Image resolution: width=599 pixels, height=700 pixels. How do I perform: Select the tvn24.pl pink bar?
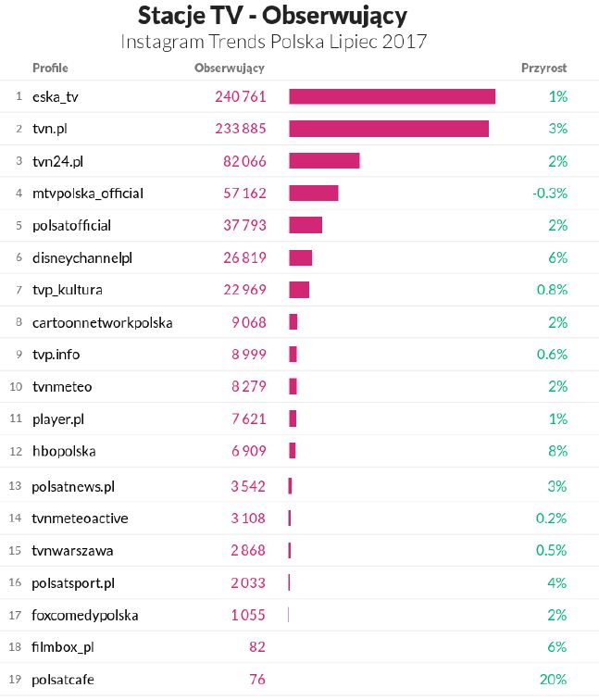(x=324, y=161)
